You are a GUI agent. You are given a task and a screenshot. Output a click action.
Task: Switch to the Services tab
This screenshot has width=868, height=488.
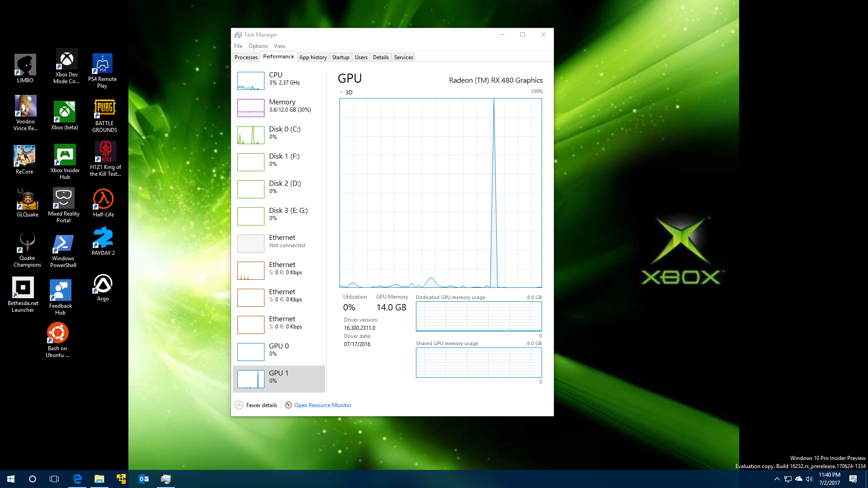click(404, 57)
